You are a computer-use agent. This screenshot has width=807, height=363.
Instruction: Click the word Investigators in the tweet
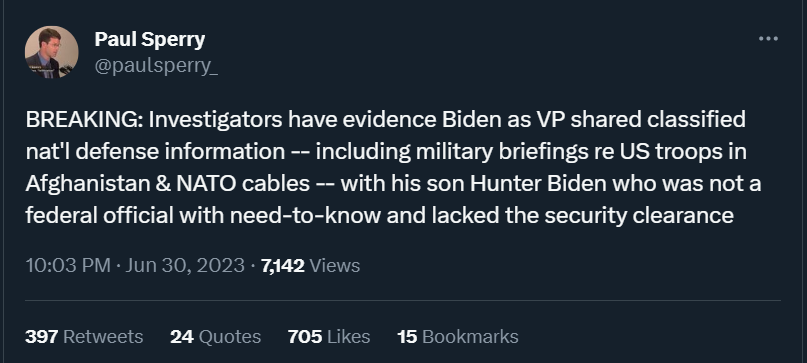(x=216, y=119)
